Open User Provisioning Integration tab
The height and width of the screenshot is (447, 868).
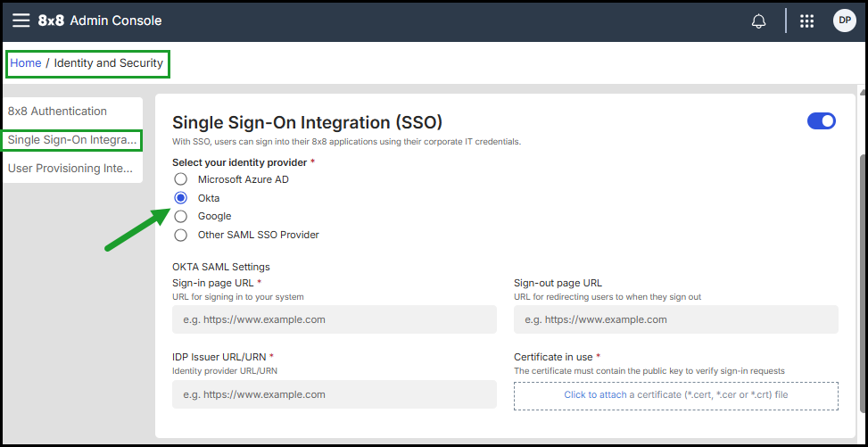point(70,168)
